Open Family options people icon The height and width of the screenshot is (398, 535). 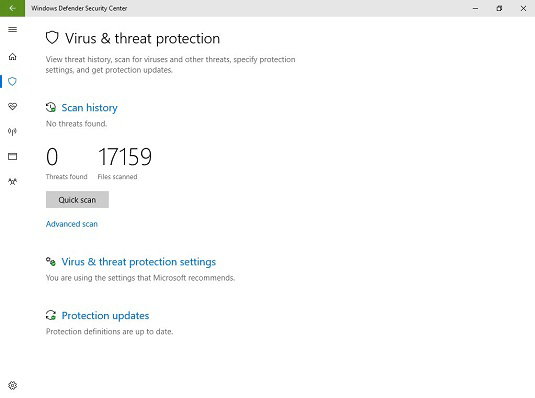[x=13, y=181]
